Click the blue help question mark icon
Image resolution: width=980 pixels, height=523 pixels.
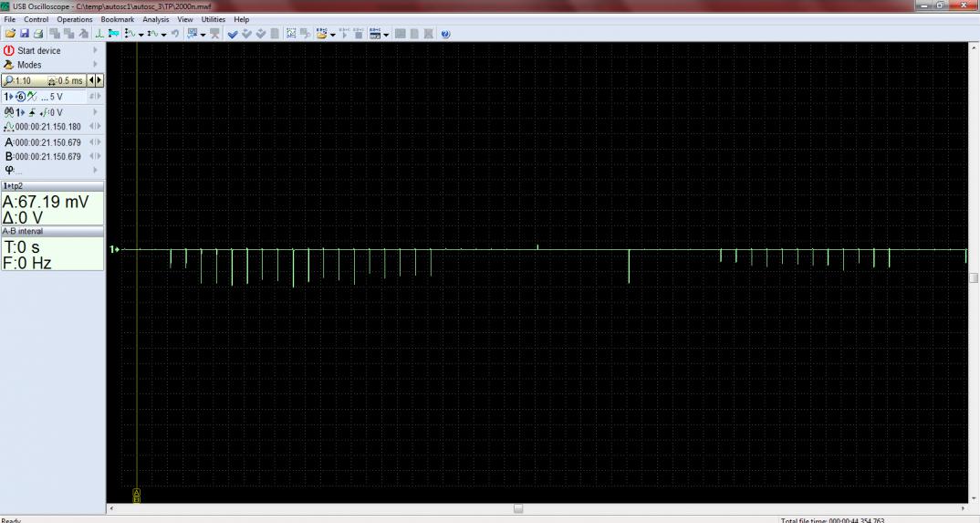pos(445,34)
